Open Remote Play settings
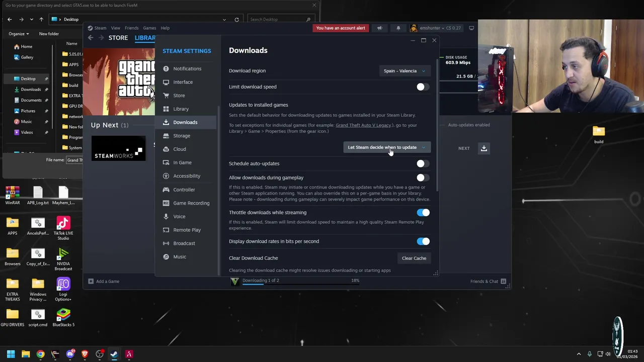The image size is (644, 362). coord(187,230)
